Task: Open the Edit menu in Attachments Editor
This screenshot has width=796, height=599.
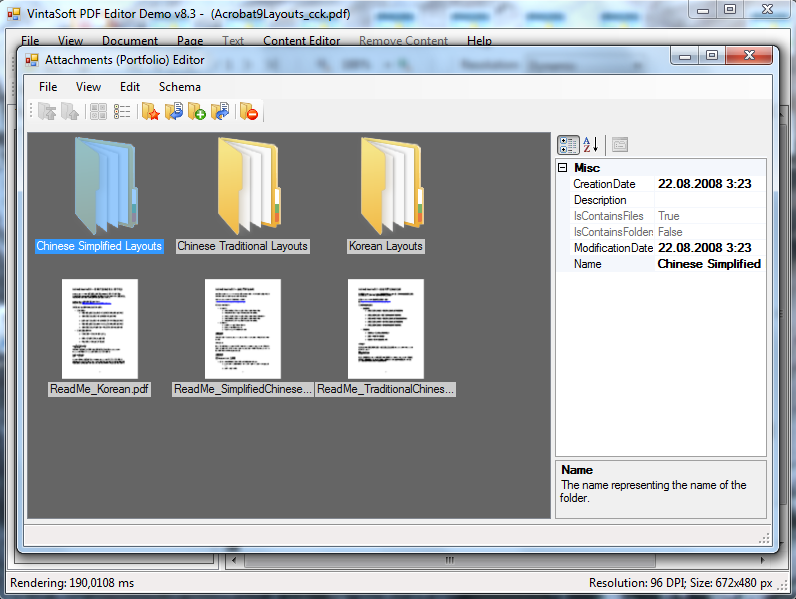Action: pyautogui.click(x=129, y=87)
